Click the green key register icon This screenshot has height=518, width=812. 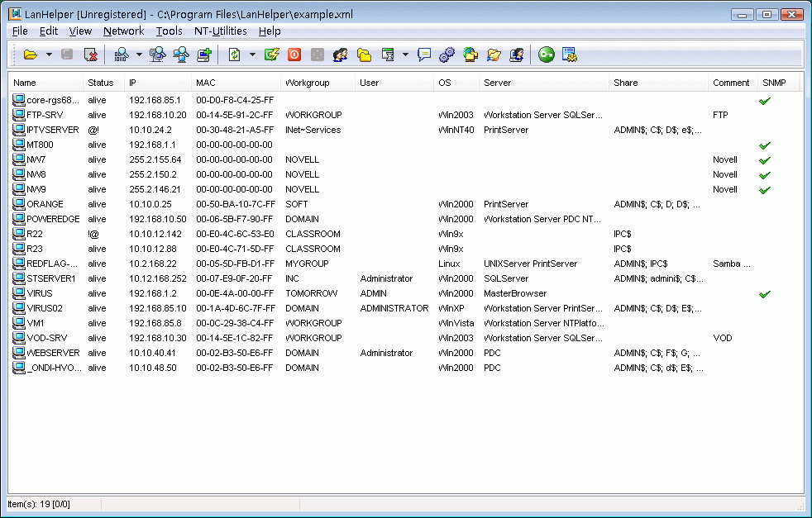[546, 55]
